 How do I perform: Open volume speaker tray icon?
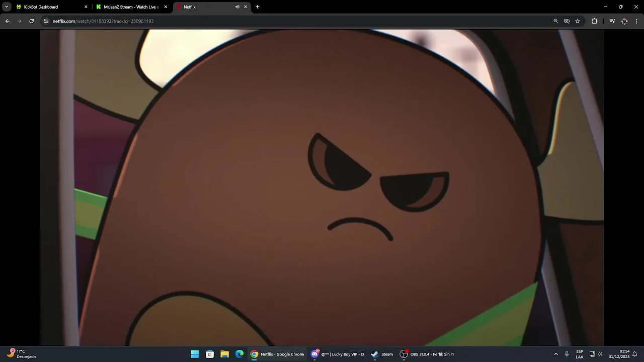(600, 354)
